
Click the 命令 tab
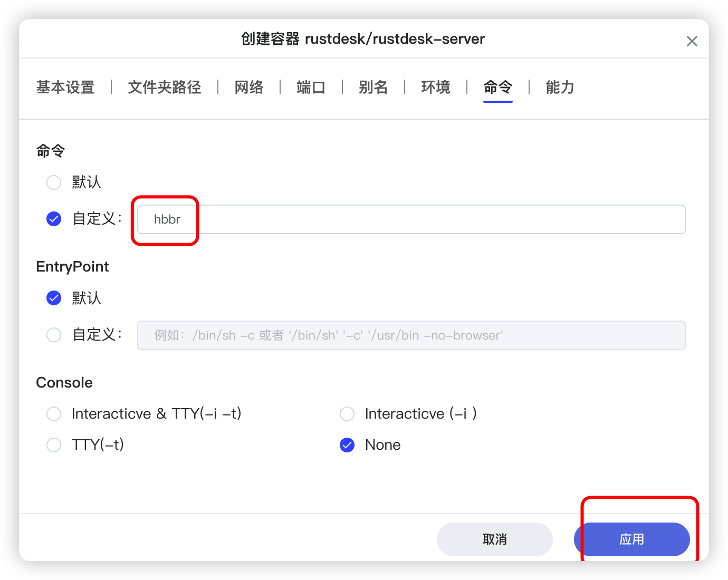point(497,87)
